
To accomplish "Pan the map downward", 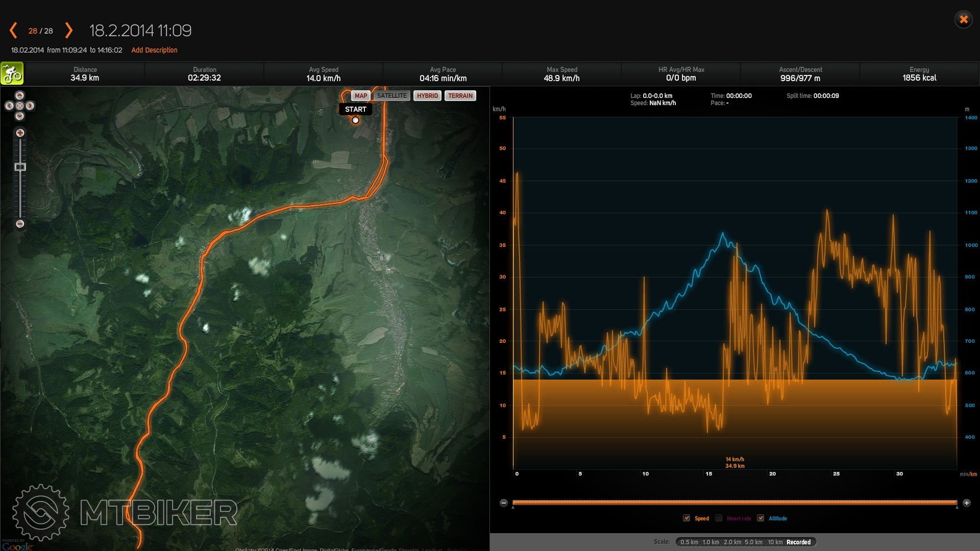I will (x=19, y=116).
